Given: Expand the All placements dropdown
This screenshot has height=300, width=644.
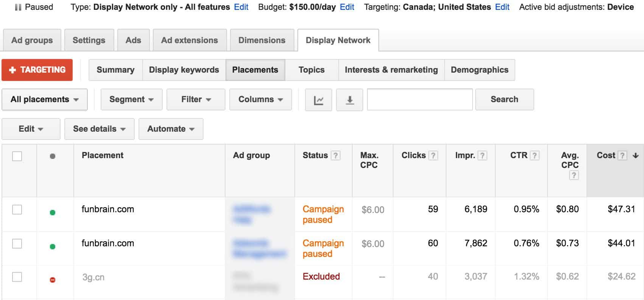Looking at the screenshot, I should [45, 99].
